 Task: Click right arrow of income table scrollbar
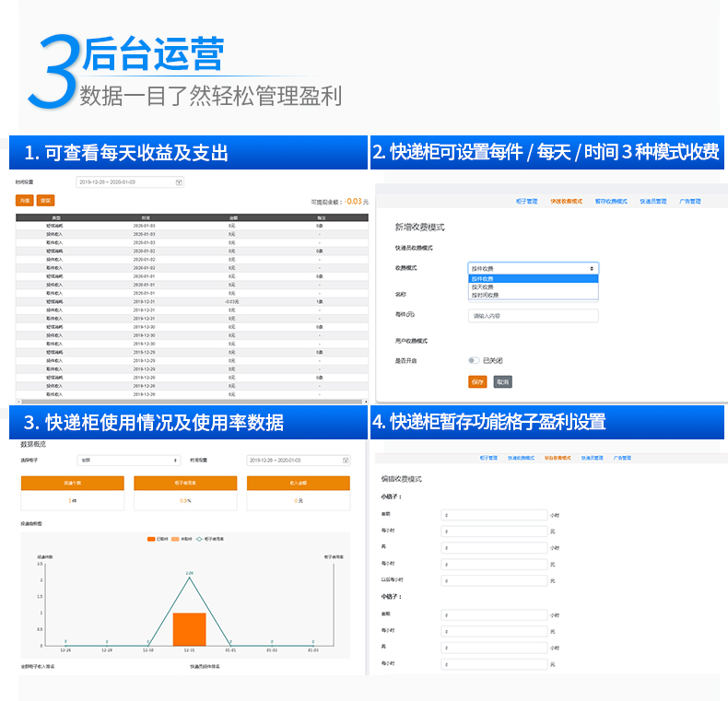point(366,402)
